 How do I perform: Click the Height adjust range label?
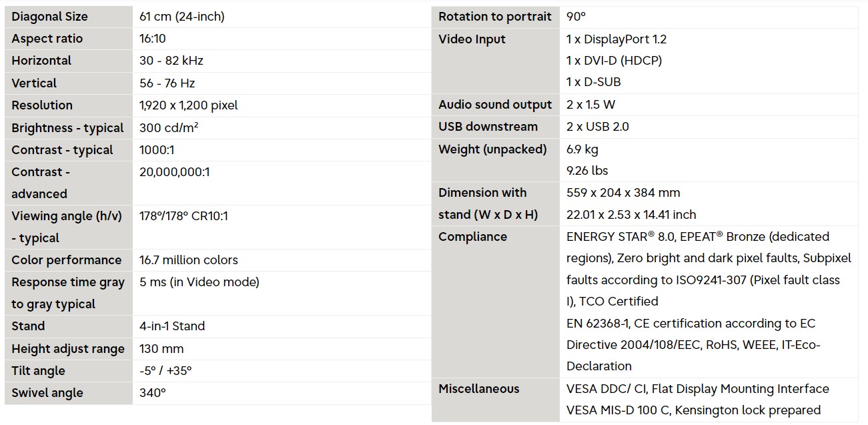(x=69, y=349)
